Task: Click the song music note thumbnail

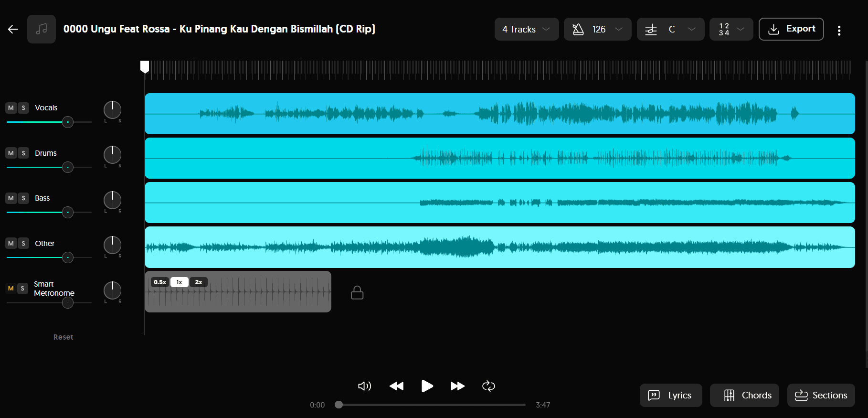Action: pos(42,29)
